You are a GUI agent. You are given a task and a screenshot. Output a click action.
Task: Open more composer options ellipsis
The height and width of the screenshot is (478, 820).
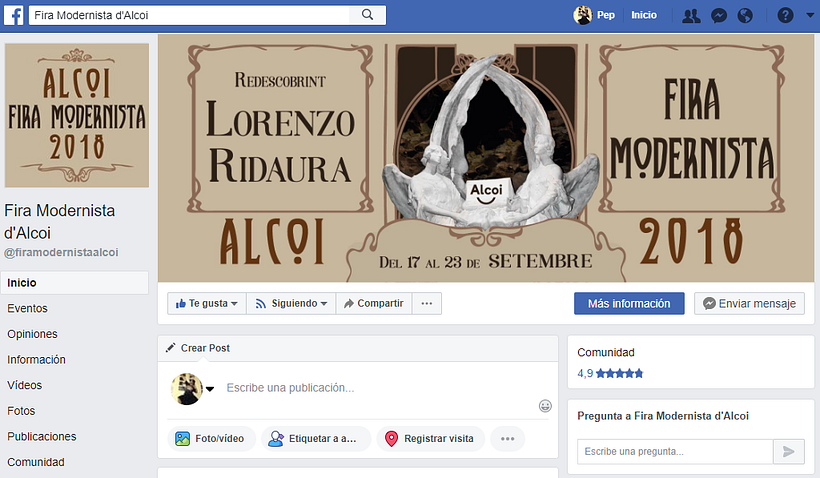(508, 439)
